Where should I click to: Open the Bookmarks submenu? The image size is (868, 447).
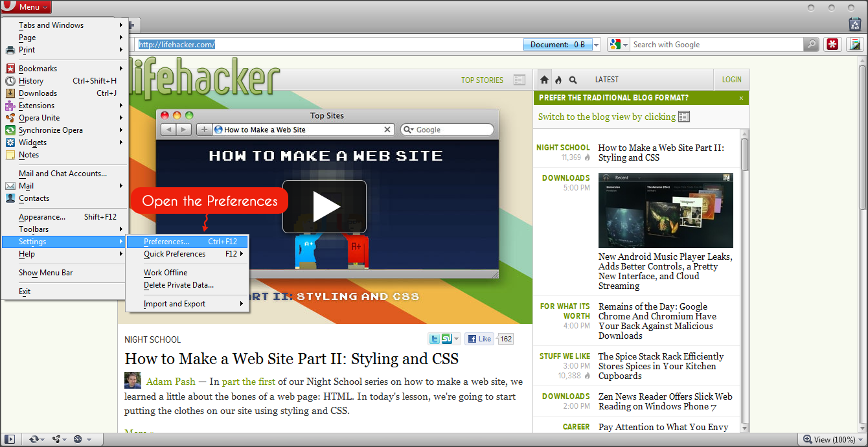(63, 69)
